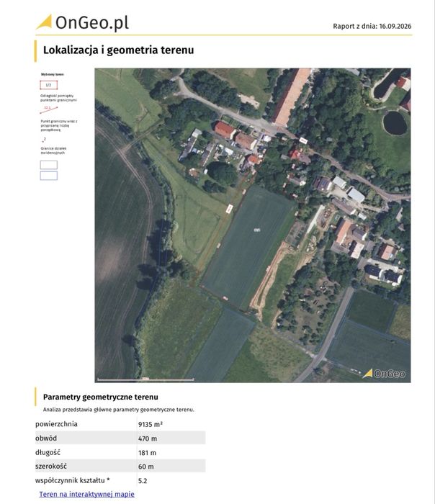Click the red selected-terrain legend box labeled 1/2
435x504 pixels.
tap(48, 85)
